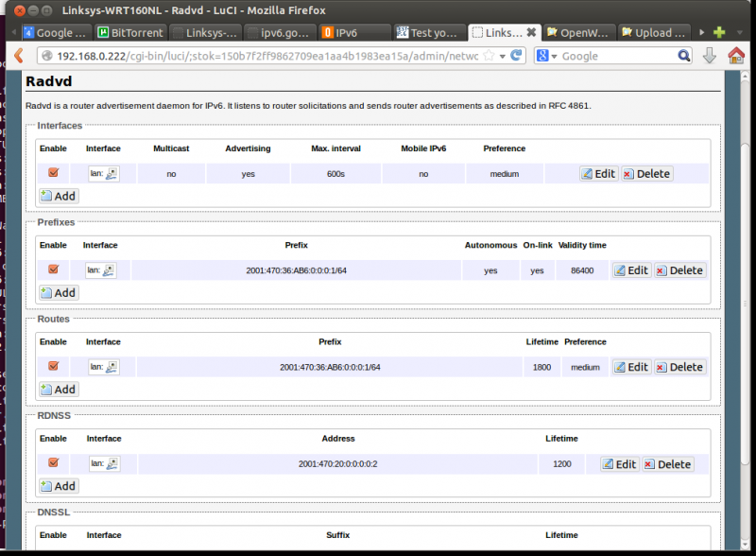The height and width of the screenshot is (556, 756).
Task: Toggle the Enable checkbox in the Routes row
Action: click(54, 365)
